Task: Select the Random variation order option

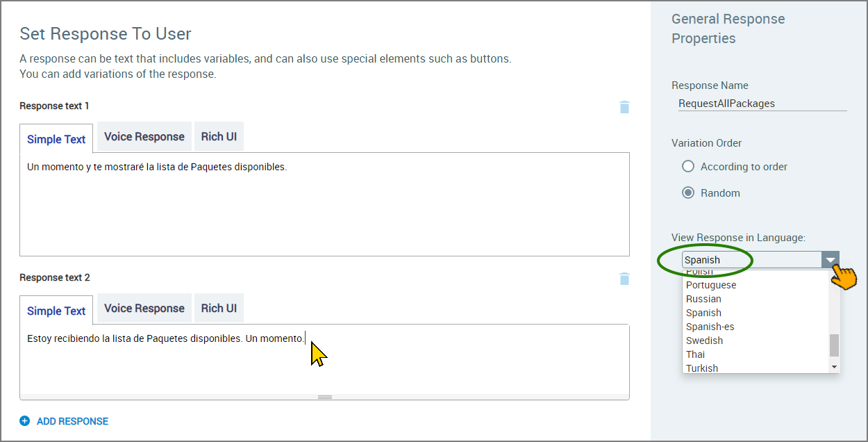Action: click(x=688, y=193)
